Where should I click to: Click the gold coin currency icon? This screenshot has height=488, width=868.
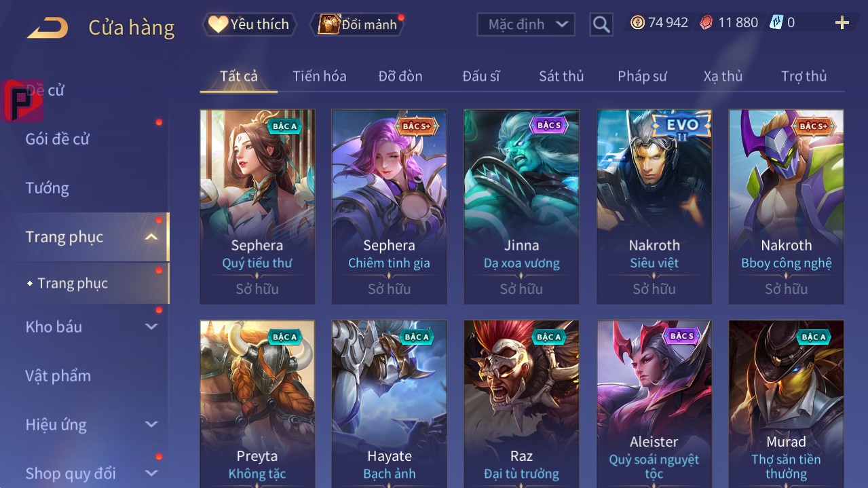tap(637, 22)
